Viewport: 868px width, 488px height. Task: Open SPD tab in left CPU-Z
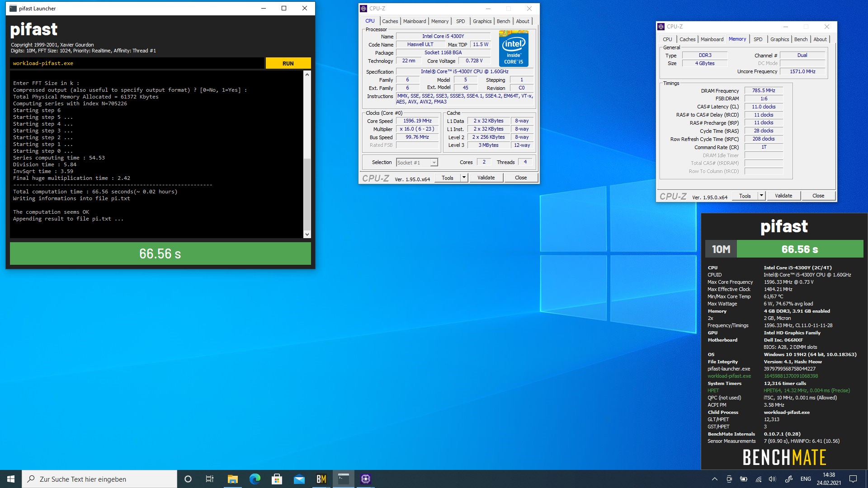click(460, 21)
